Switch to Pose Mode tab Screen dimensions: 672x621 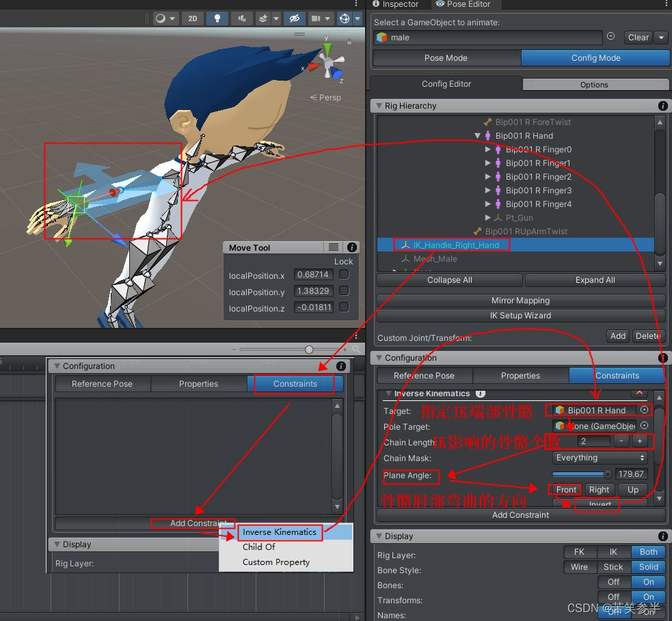445,58
